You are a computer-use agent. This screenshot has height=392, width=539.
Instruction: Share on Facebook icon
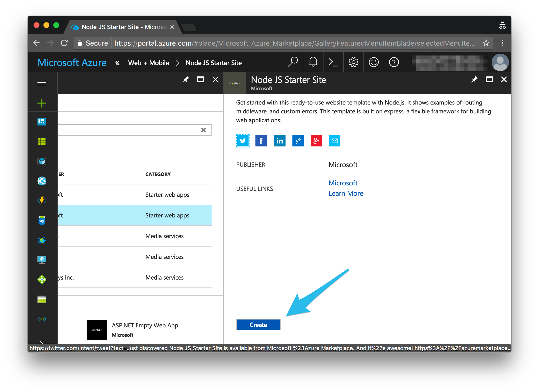pyautogui.click(x=261, y=141)
